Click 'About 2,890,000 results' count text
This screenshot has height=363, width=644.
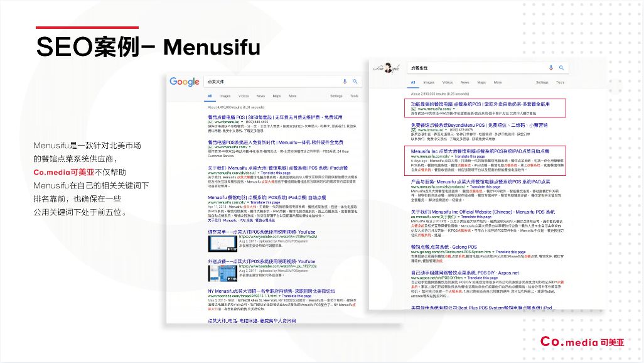coord(440,94)
